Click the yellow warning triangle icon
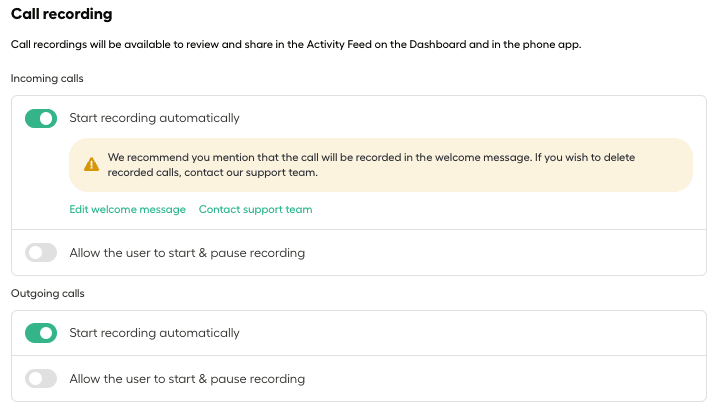Image resolution: width=725 pixels, height=413 pixels. (x=92, y=164)
